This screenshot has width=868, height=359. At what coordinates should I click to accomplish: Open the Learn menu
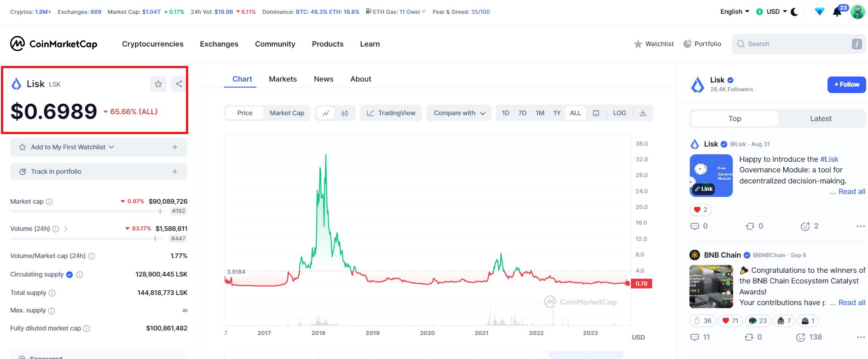tap(370, 44)
